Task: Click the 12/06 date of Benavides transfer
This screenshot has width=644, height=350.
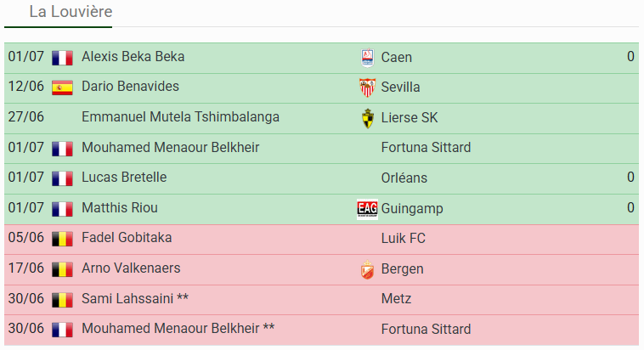Action: 25,87
